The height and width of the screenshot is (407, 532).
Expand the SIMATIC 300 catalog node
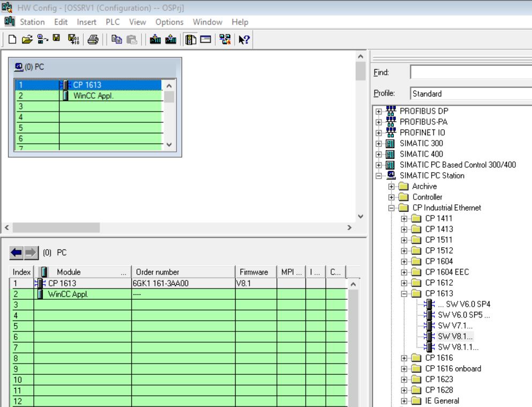tap(379, 144)
